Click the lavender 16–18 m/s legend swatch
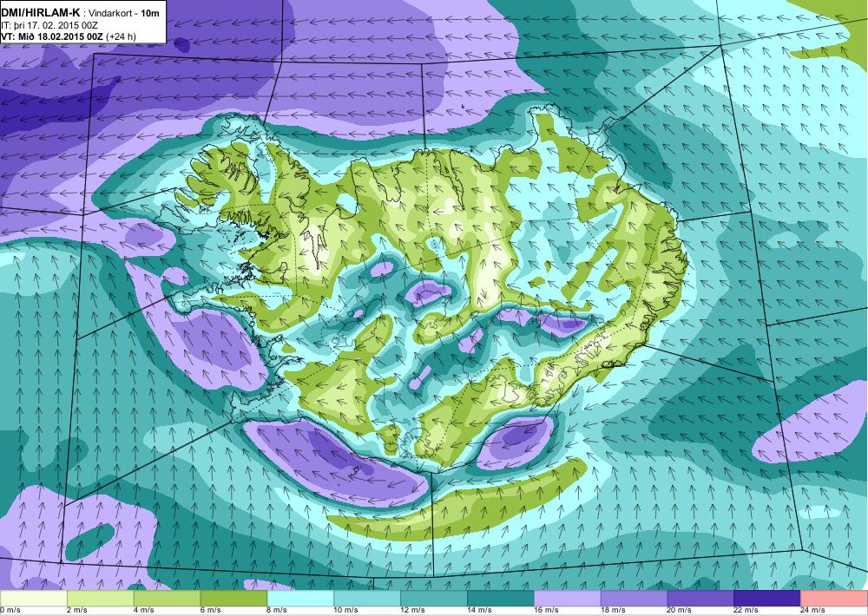The height and width of the screenshot is (616, 868). [568, 599]
